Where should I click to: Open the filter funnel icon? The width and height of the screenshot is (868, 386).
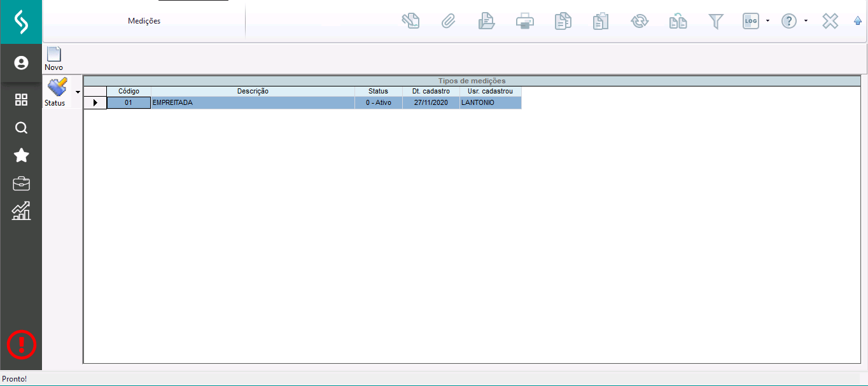pyautogui.click(x=717, y=21)
